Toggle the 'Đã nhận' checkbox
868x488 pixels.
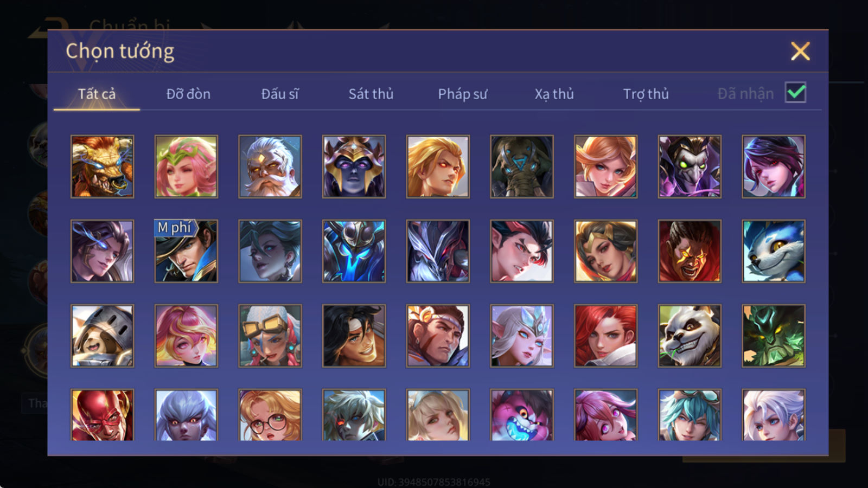tap(795, 93)
